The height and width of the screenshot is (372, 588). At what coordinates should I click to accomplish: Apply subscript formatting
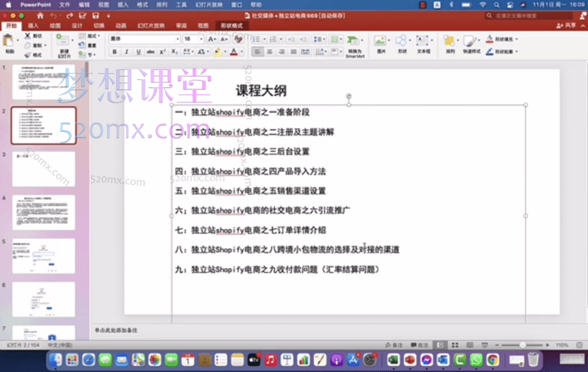click(174, 52)
